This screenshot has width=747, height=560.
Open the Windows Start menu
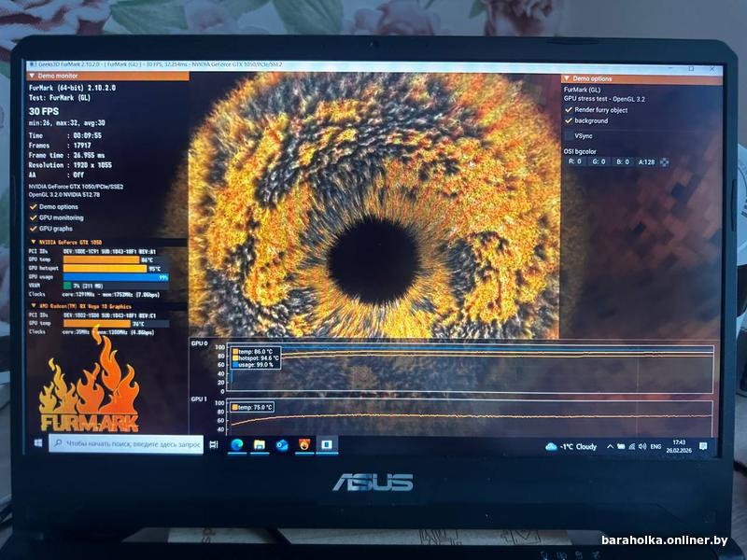38,444
